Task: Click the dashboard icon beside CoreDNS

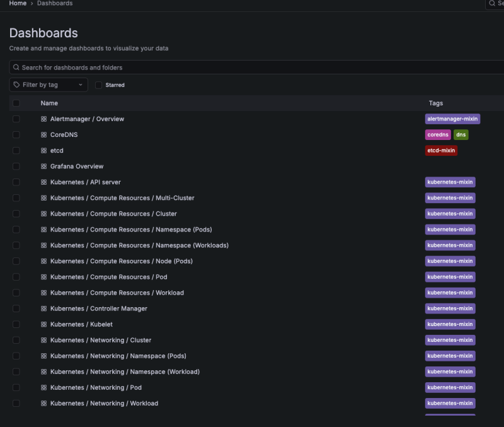Action: point(44,135)
